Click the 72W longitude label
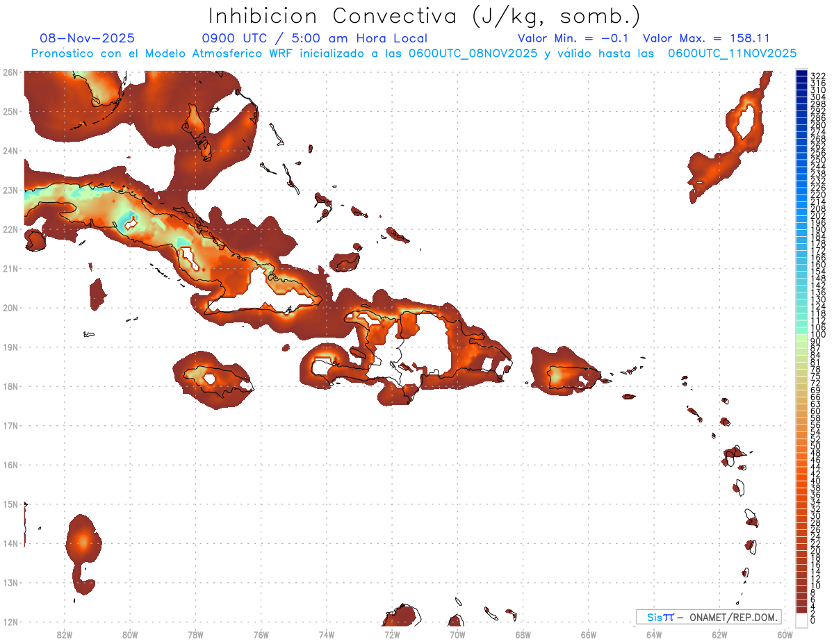Screen dimensions: 834x644 [x=392, y=634]
